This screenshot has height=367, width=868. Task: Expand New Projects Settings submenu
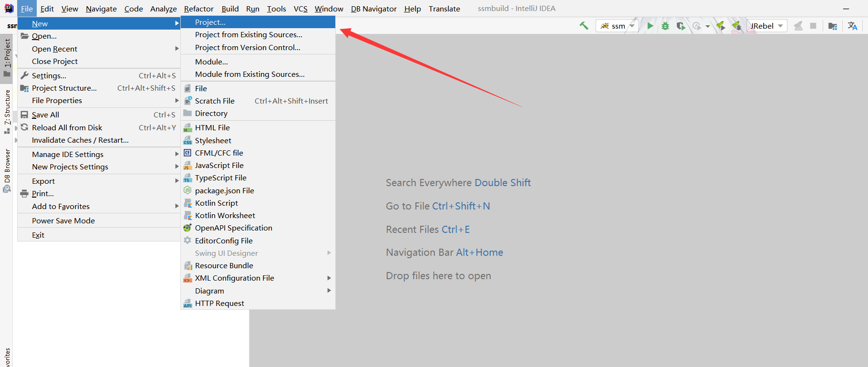[99, 167]
